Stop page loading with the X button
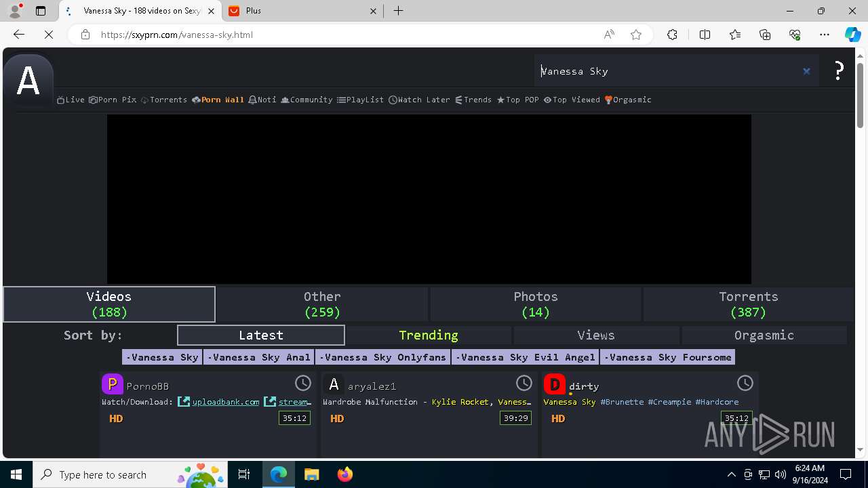Viewport: 868px width, 488px height. pos(48,35)
